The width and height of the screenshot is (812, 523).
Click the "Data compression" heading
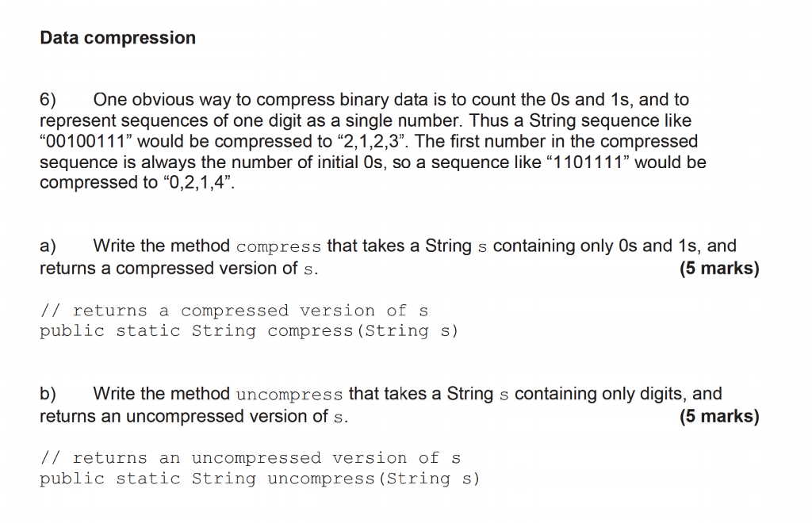click(x=117, y=38)
